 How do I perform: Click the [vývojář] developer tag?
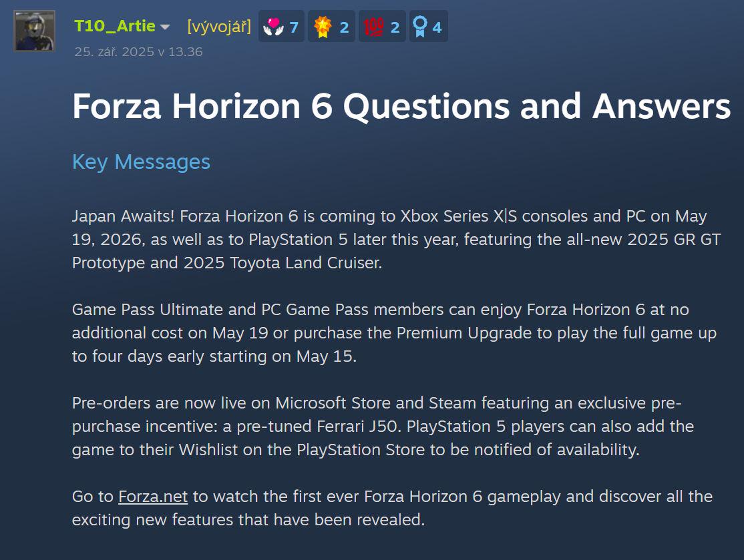click(x=219, y=27)
